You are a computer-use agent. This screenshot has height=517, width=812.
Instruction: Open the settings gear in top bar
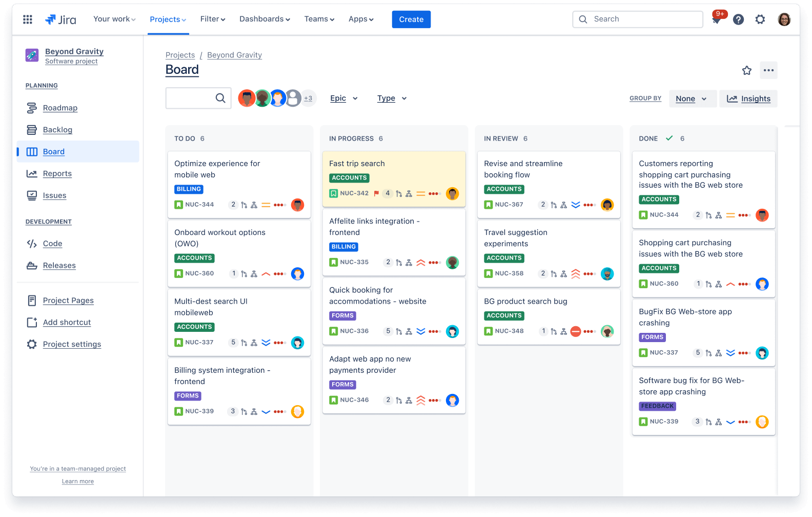[x=760, y=19]
